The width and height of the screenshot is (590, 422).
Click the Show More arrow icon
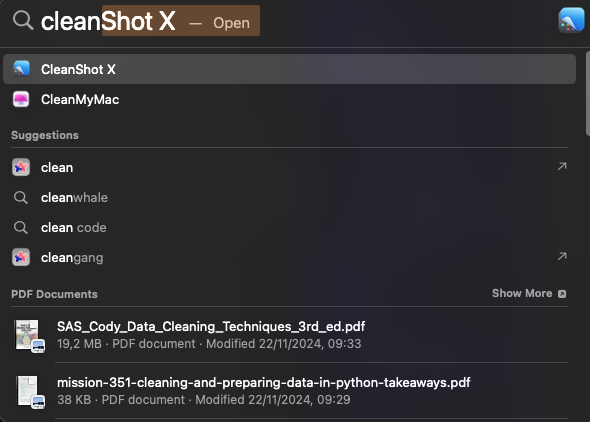(x=562, y=294)
